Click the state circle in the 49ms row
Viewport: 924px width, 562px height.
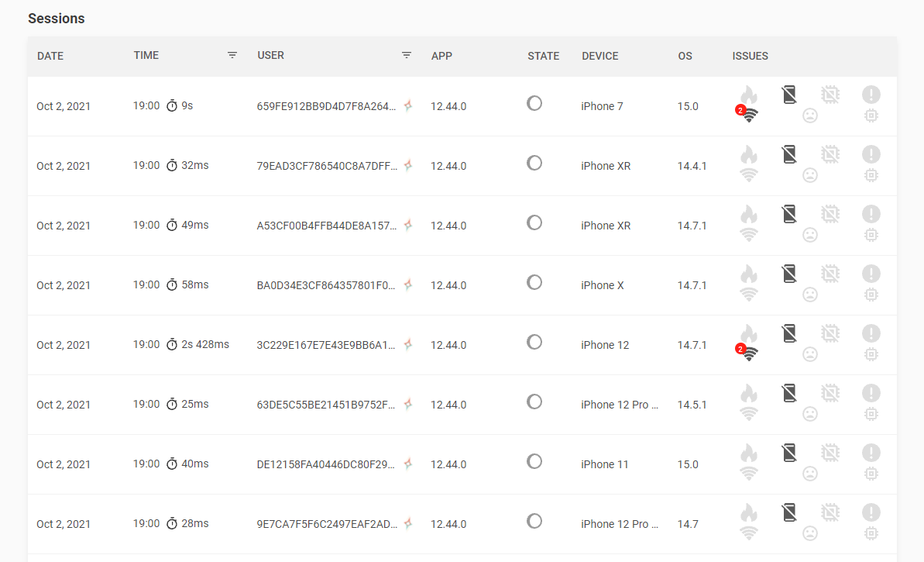pyautogui.click(x=534, y=222)
